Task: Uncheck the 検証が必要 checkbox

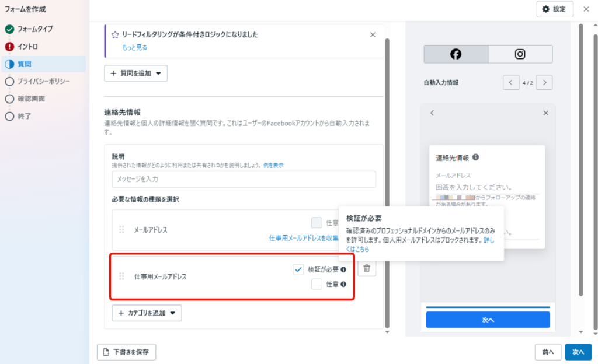Action: coord(298,269)
